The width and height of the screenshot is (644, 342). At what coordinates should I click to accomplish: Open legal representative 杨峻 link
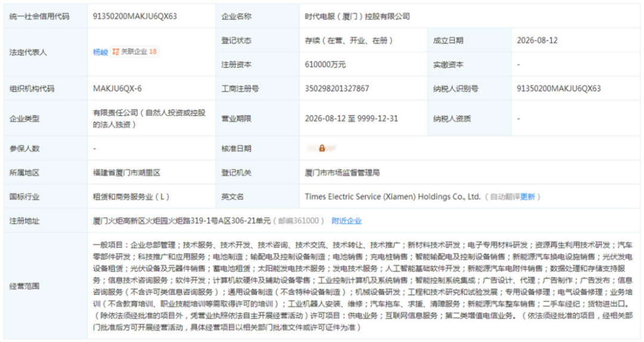[100, 52]
